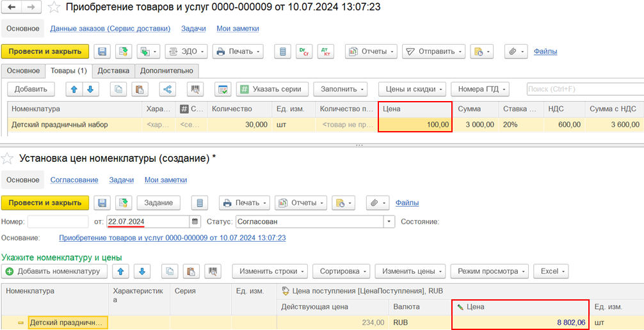This screenshot has height=330, width=644.
Task: Open the ЭДО dropdown menu
Action: pyautogui.click(x=186, y=51)
